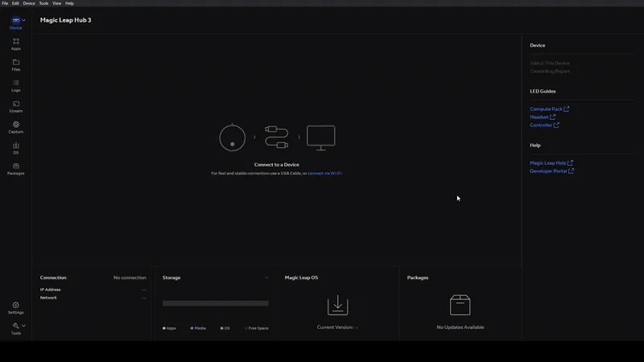
Task: Click the Magic Leap OS download icon
Action: (x=337, y=305)
